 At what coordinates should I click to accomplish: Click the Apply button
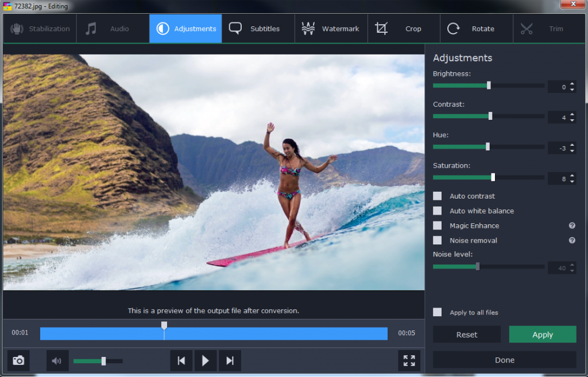click(542, 334)
